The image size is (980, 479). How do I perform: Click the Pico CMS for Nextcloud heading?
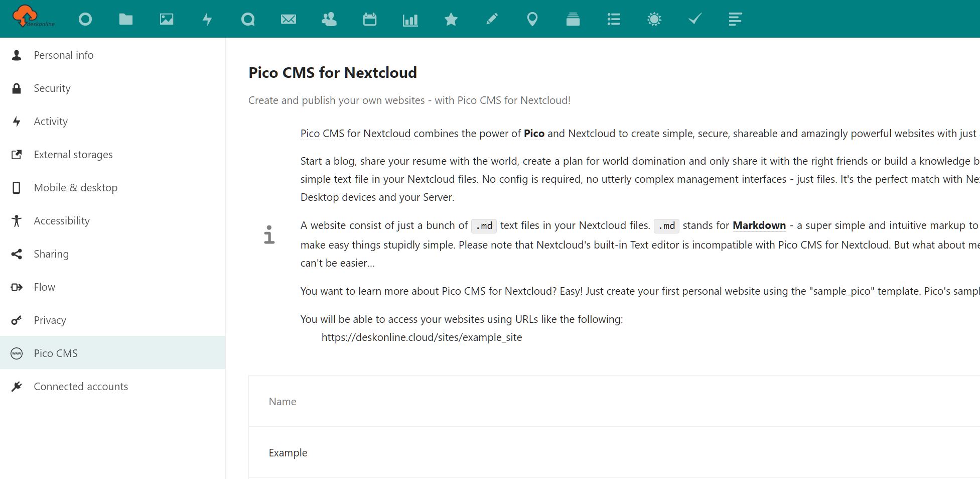click(x=333, y=73)
